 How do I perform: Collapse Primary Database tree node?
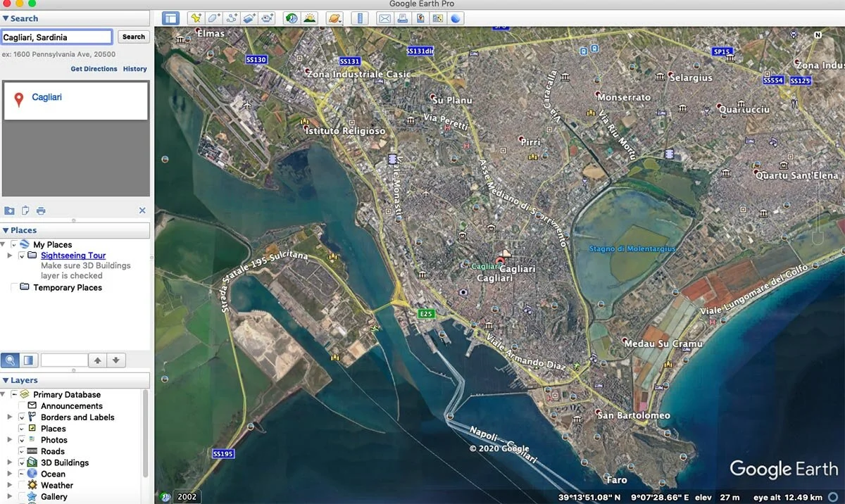coord(4,394)
